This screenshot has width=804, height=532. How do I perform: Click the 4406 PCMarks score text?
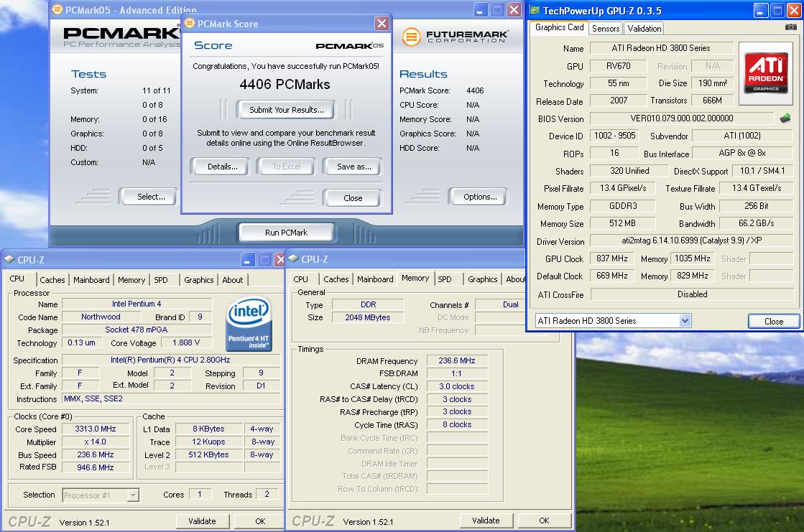[285, 84]
